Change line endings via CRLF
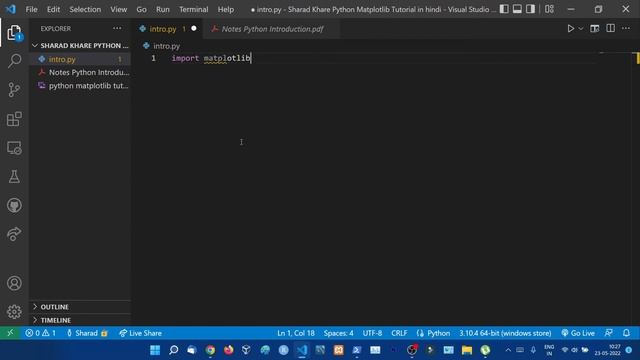 point(399,333)
